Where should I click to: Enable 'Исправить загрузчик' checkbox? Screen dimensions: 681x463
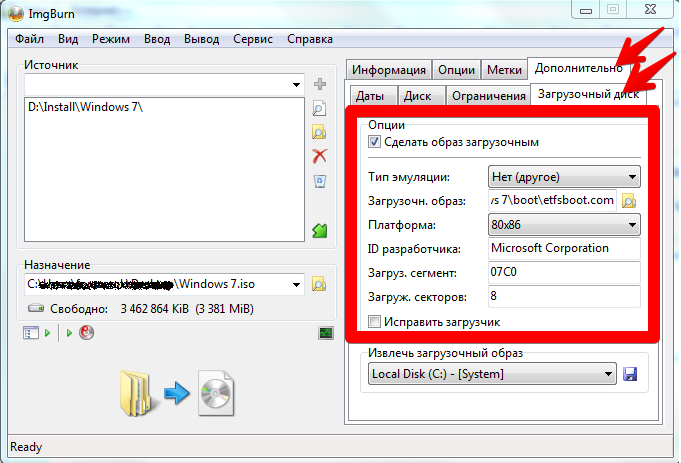(374, 322)
